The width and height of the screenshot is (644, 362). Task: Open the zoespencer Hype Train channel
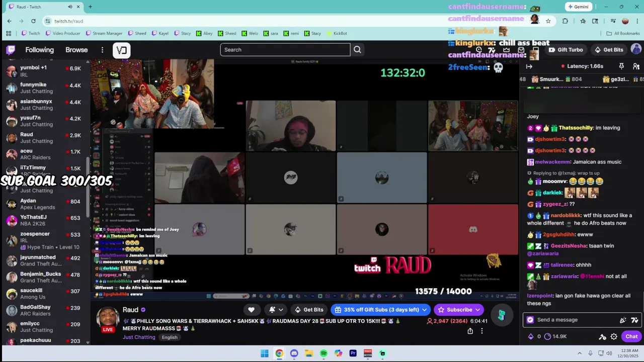(x=45, y=240)
